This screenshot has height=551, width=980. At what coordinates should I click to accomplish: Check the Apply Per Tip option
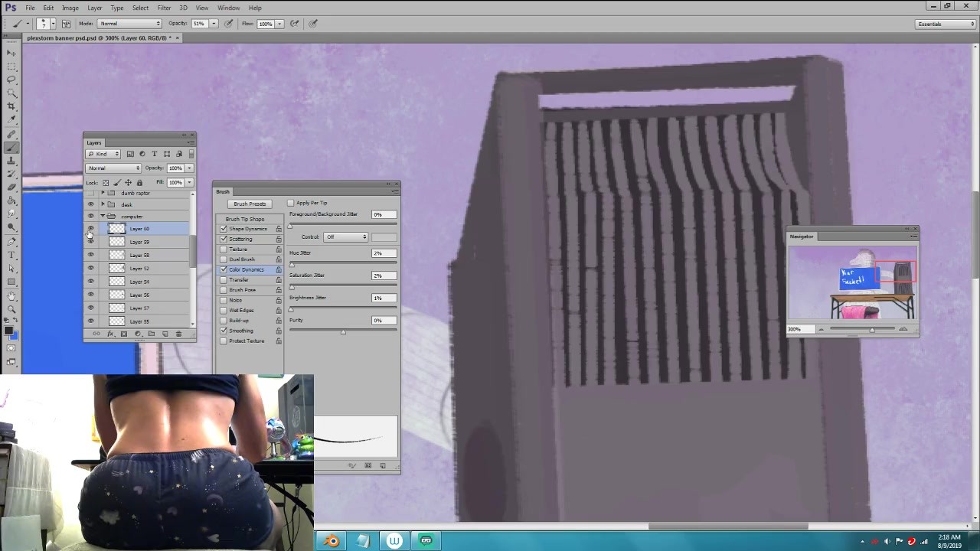click(291, 203)
